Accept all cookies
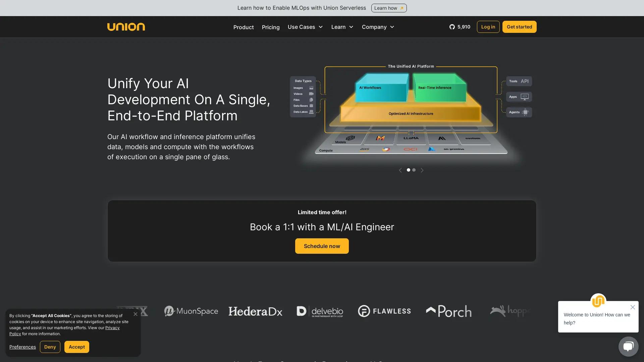Screen dimensions: 644x362 coord(76,347)
